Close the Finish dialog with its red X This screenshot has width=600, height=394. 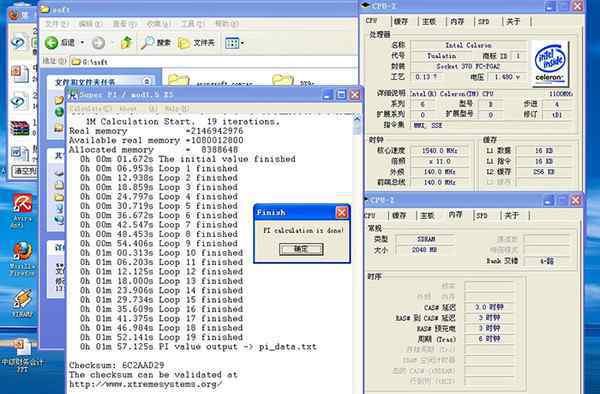[341, 212]
